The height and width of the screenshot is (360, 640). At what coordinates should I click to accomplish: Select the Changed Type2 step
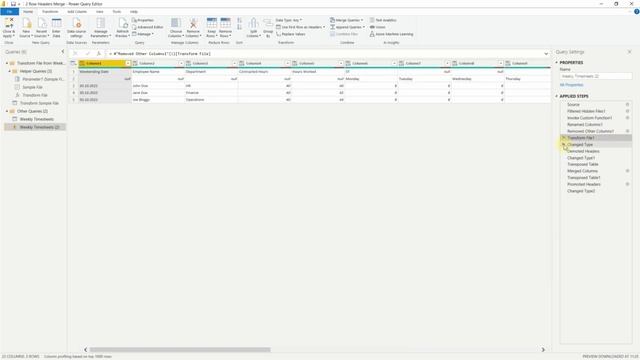coord(581,191)
